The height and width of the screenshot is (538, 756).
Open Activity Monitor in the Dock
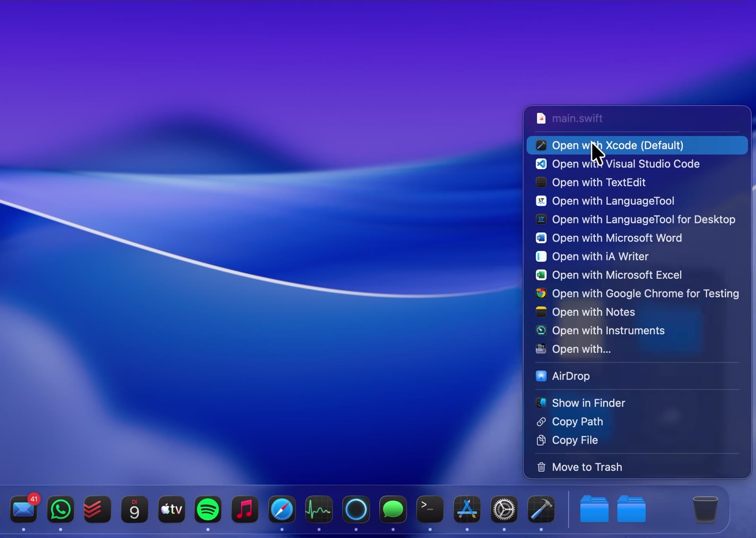point(319,509)
